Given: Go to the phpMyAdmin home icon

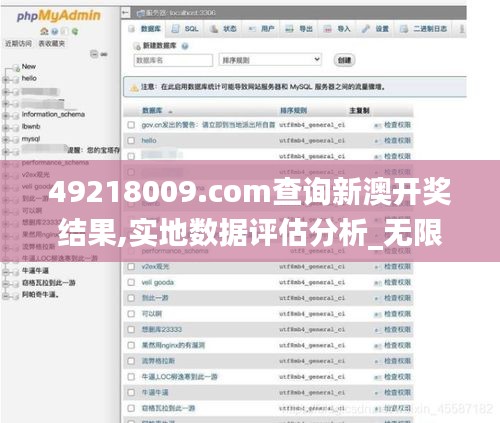Looking at the screenshot, I should [44, 31].
